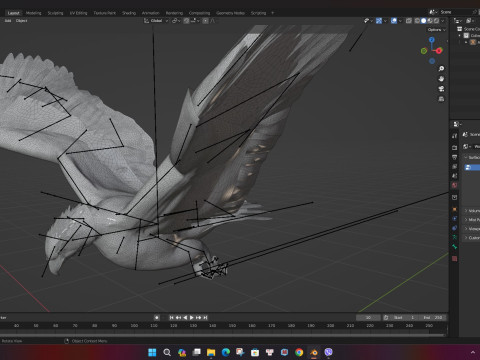480x360 pixels.
Task: Open the Object menu in the viewport header
Action: [x=22, y=21]
